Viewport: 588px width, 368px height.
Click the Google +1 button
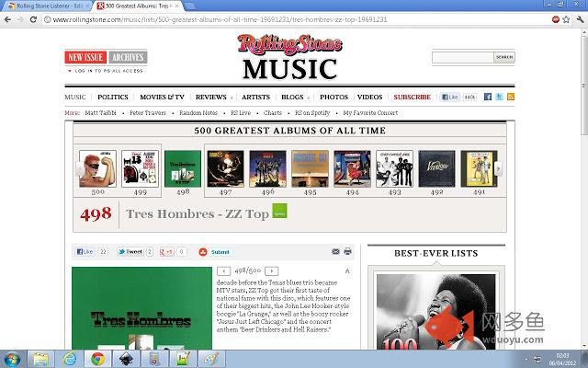(x=166, y=251)
